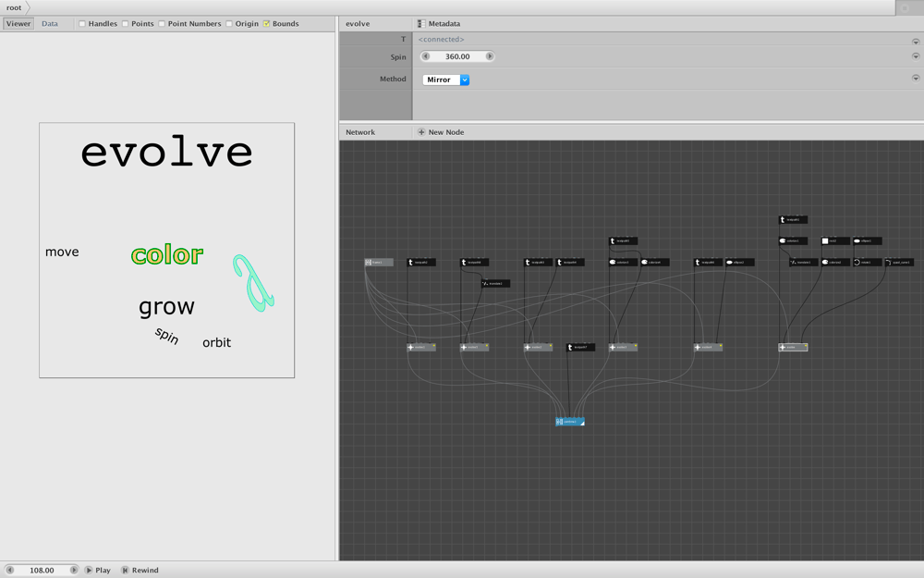Switch to the Data tab
The height and width of the screenshot is (578, 924).
[50, 24]
